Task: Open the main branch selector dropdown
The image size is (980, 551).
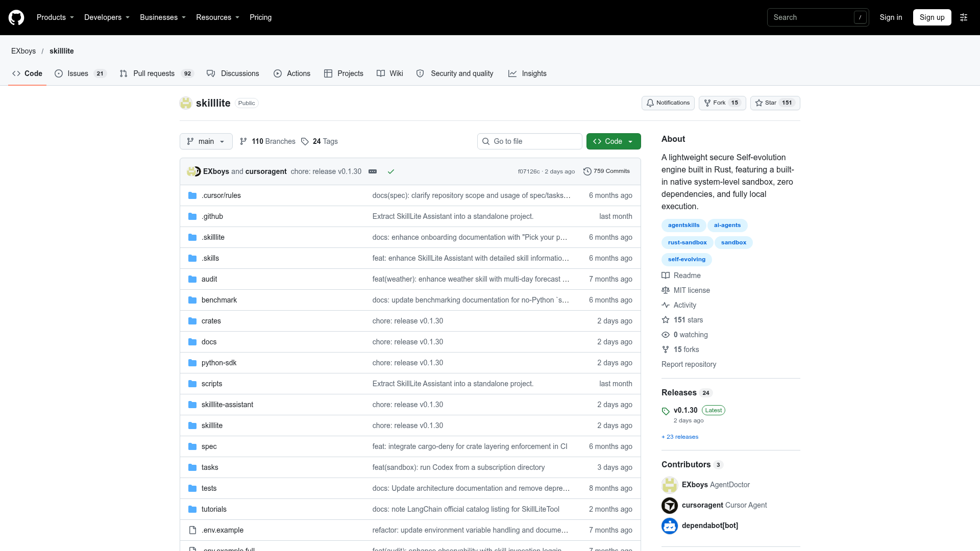Action: point(206,141)
